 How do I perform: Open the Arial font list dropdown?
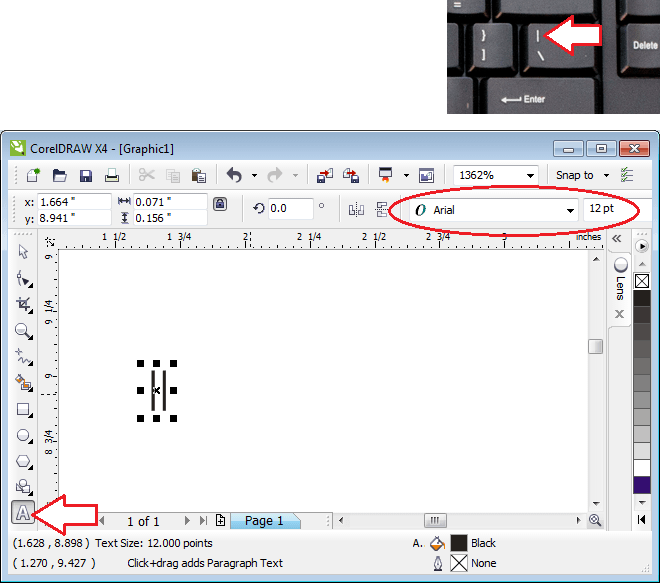(x=570, y=211)
